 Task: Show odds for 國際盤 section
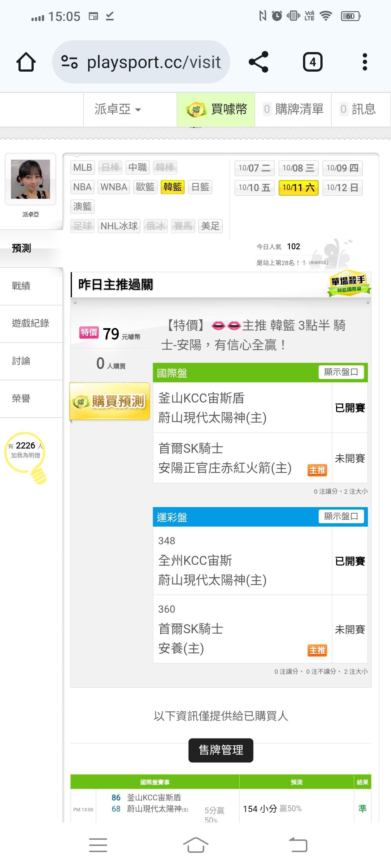tap(341, 372)
